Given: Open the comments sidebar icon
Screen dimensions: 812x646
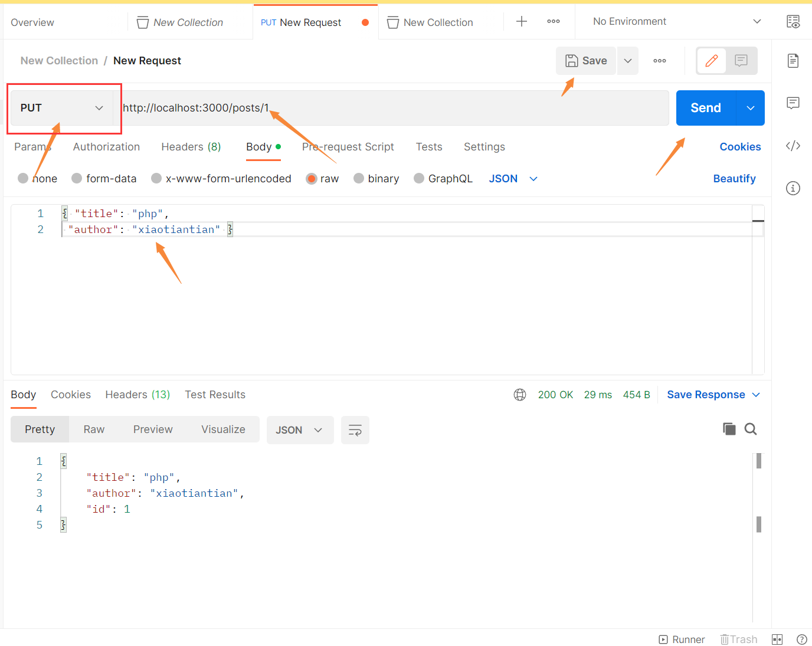Looking at the screenshot, I should tap(793, 103).
